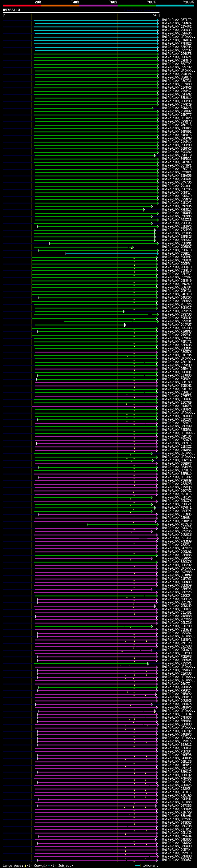Click the green ~80% identity legend segment
The width and height of the screenshot is (197, 868).
pyautogui.click(x=137, y=6)
